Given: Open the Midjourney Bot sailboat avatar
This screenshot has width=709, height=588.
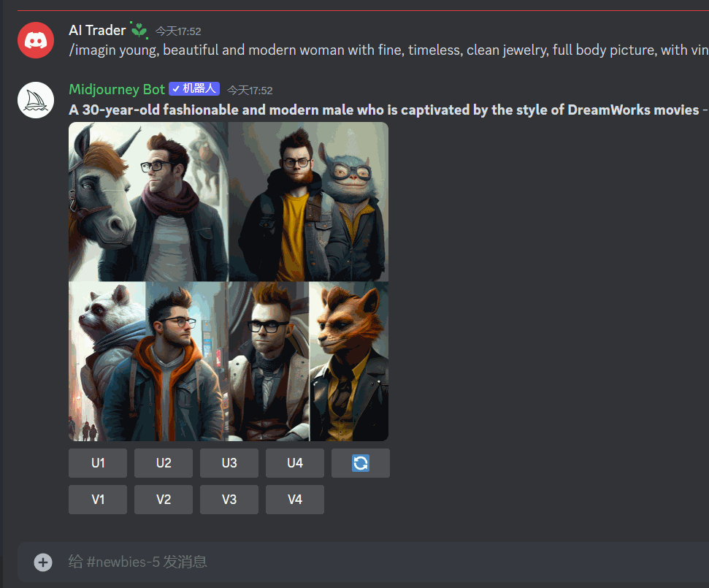Looking at the screenshot, I should [x=36, y=100].
